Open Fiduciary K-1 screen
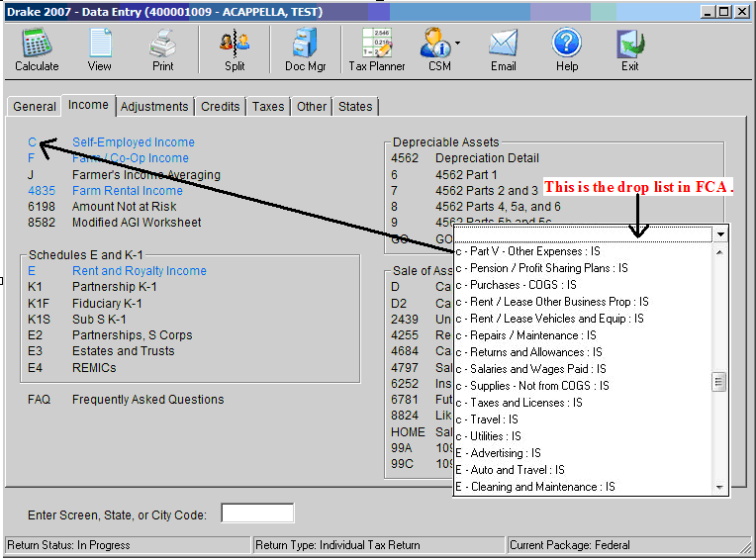The image size is (756, 560). coord(107,303)
